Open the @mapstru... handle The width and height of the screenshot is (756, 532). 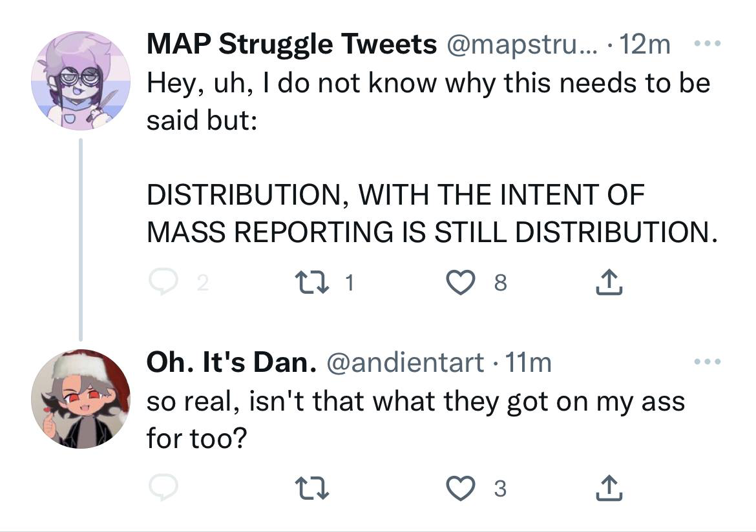[522, 45]
